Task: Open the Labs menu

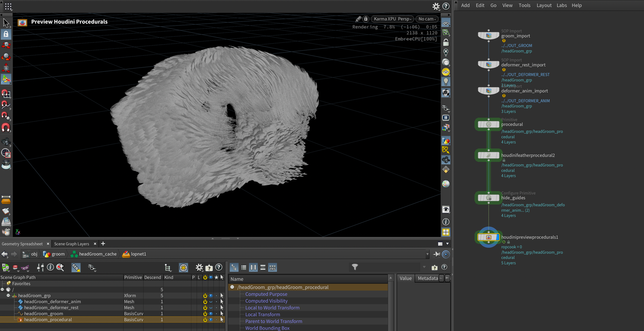Action: pyautogui.click(x=562, y=5)
